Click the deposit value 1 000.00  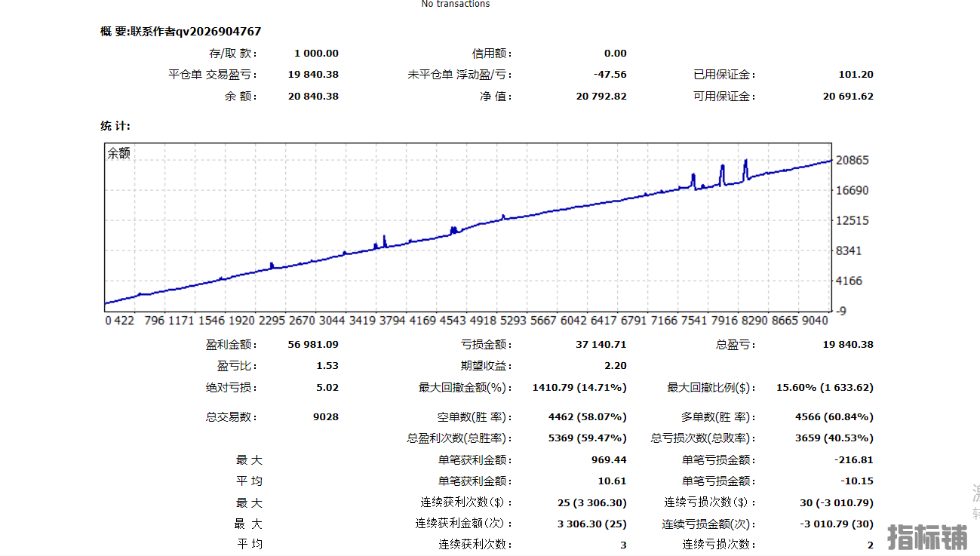pos(316,54)
